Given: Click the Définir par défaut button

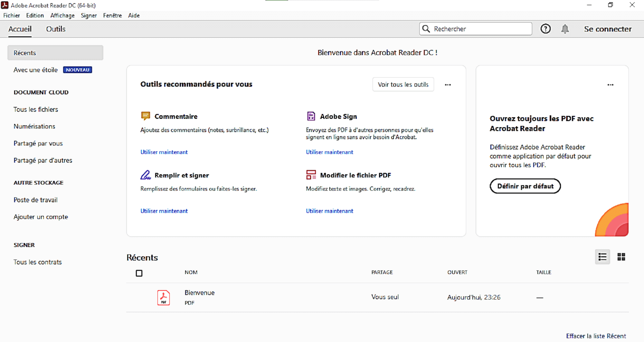Looking at the screenshot, I should pos(525,186).
